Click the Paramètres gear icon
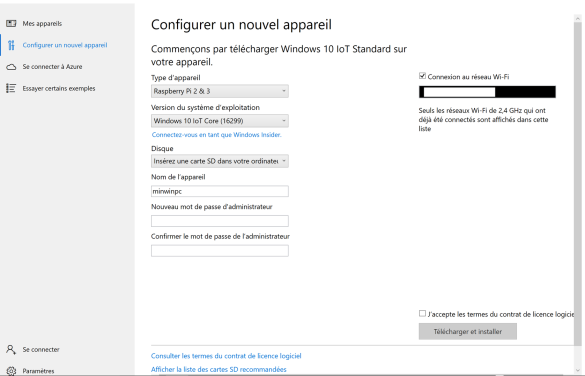 (x=11, y=371)
